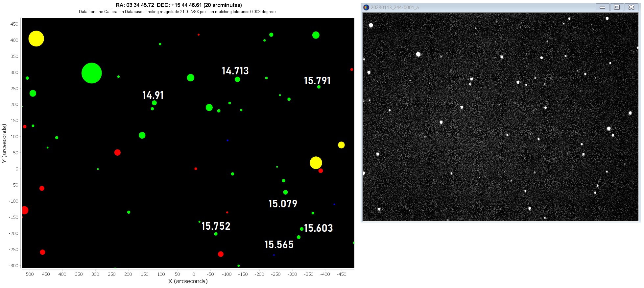Click the 20230113_244-0001_a window title text
The width and height of the screenshot is (644, 288).
pos(394,7)
